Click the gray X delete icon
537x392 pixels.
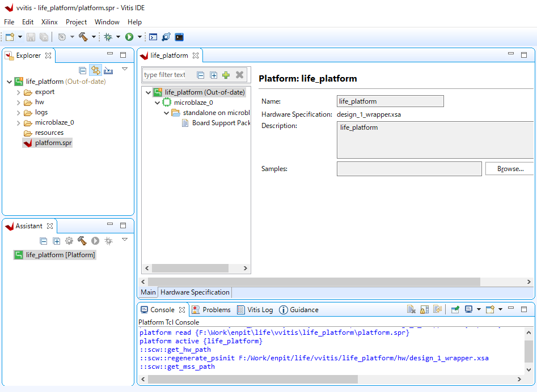240,75
